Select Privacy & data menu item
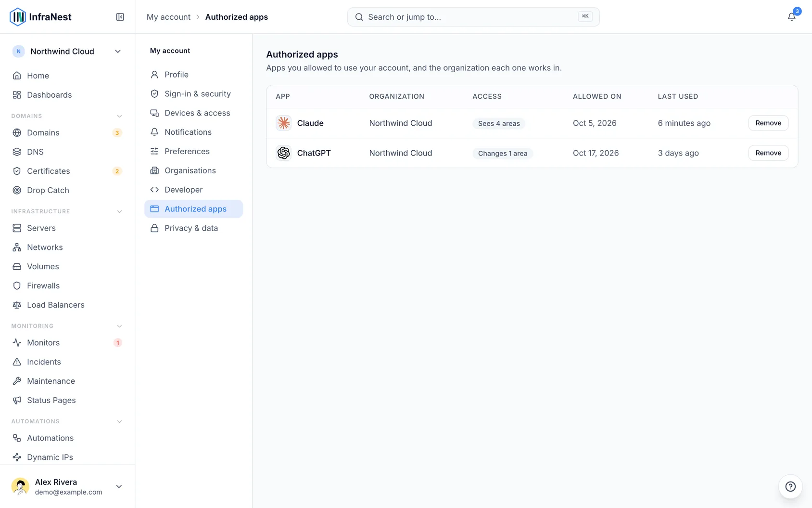This screenshot has height=508, width=812. coord(193,228)
